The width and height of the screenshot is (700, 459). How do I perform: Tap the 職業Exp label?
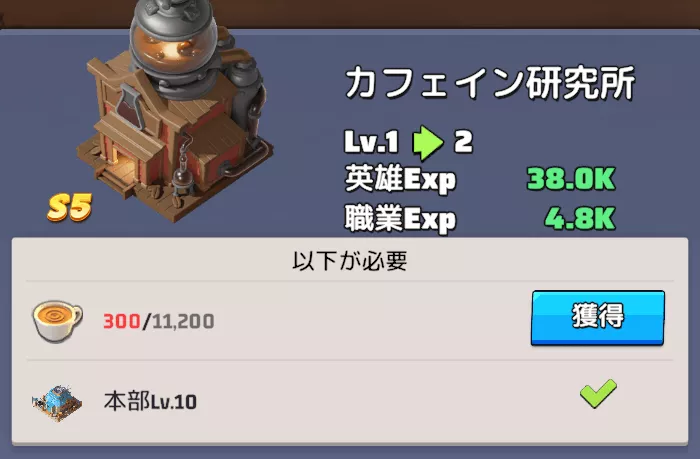[x=400, y=218]
